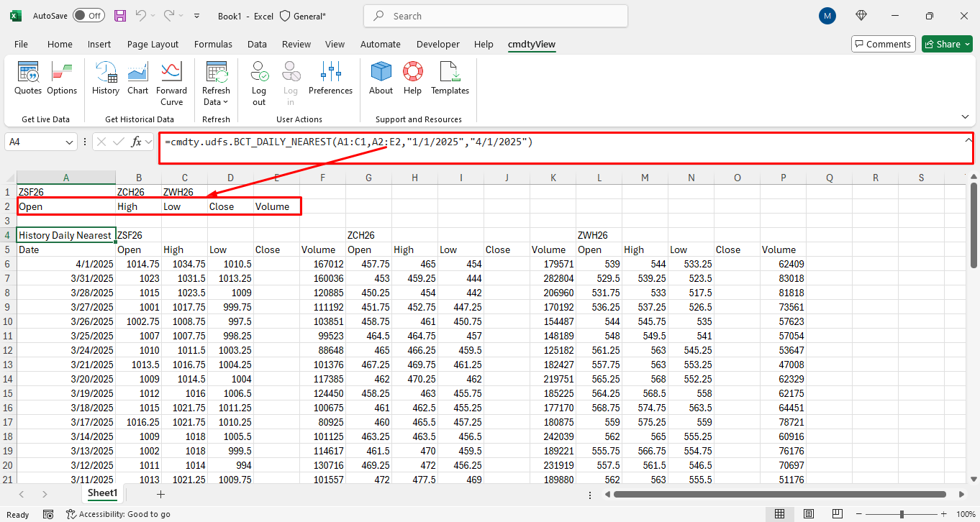Click the Name Box showing A4
Image resolution: width=980 pixels, height=522 pixels.
coord(35,142)
